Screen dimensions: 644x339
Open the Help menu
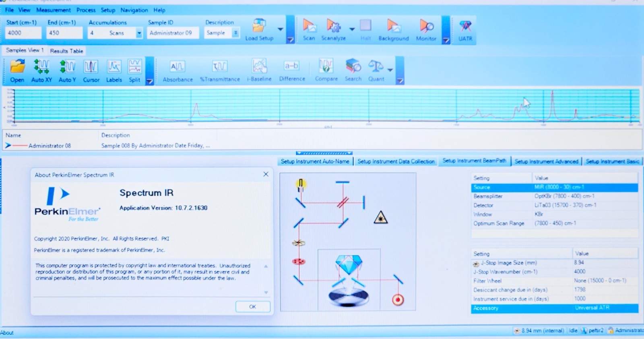coord(159,10)
